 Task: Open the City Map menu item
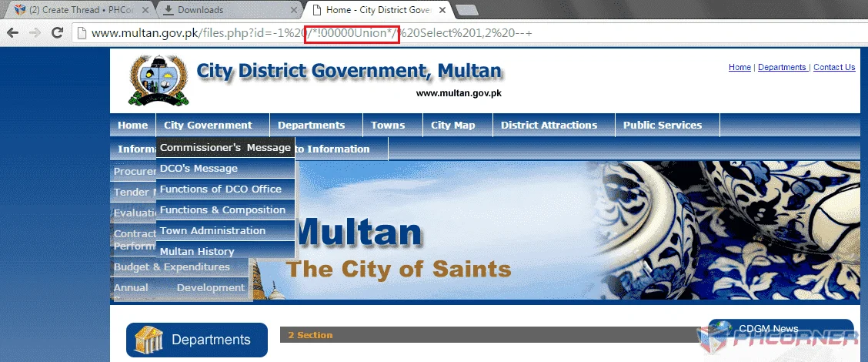[452, 125]
